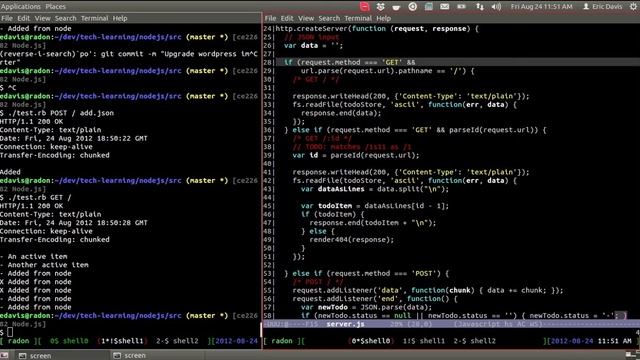Viewport: 640px width, 360px height.
Task: Open Edit menu in right terminal window
Action: (287, 18)
